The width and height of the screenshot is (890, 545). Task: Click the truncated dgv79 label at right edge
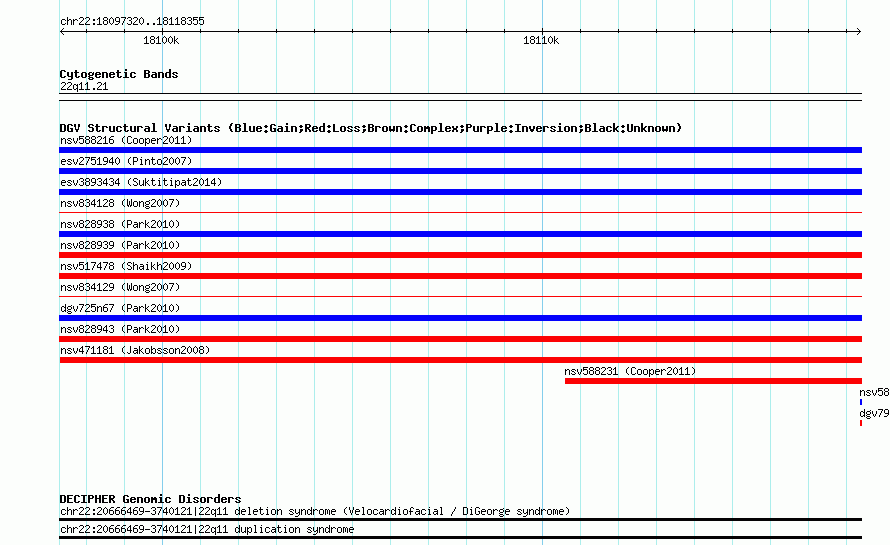pos(874,413)
